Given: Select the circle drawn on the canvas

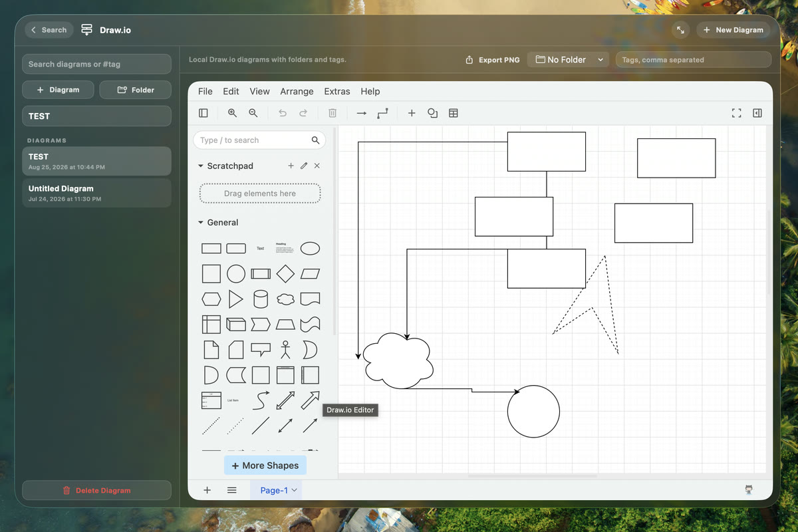Looking at the screenshot, I should click(x=533, y=412).
